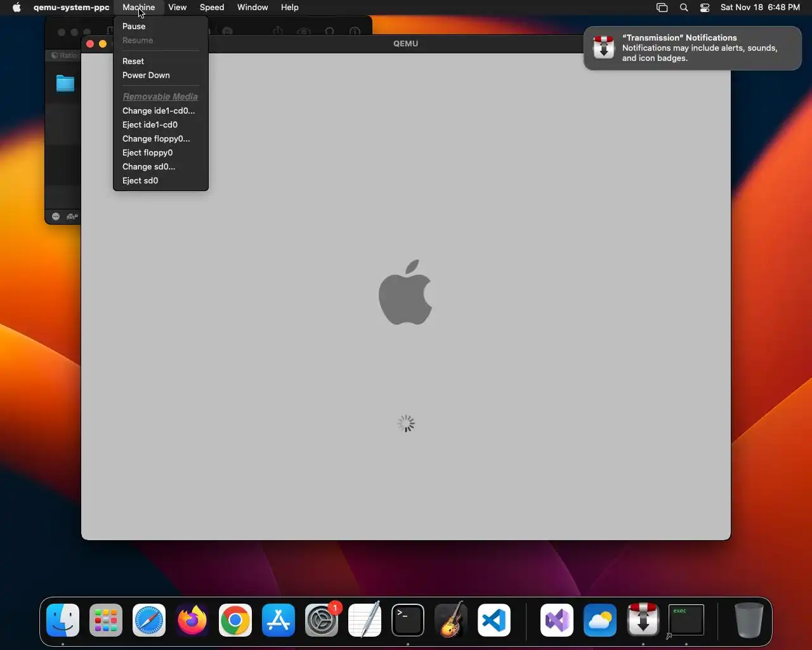This screenshot has height=650, width=812.
Task: Open Finder from the Dock
Action: pos(63,620)
